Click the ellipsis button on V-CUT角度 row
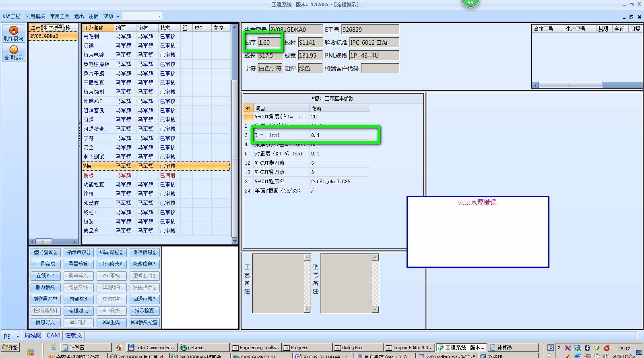Image resolution: width=644 pixels, height=358 pixels. [x=302, y=117]
